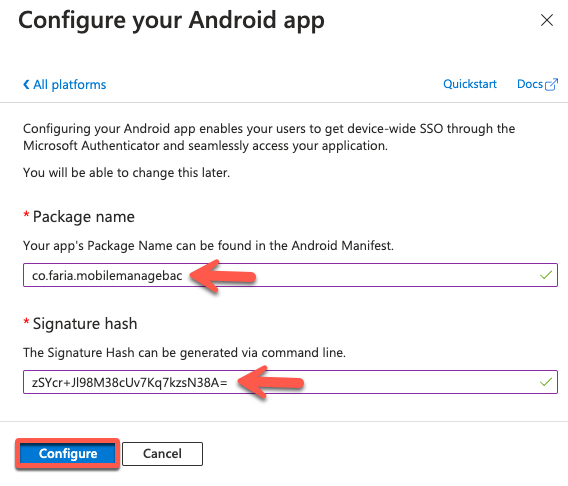The width and height of the screenshot is (568, 486).
Task: Click red asterisk next to Package name
Action: (26, 214)
